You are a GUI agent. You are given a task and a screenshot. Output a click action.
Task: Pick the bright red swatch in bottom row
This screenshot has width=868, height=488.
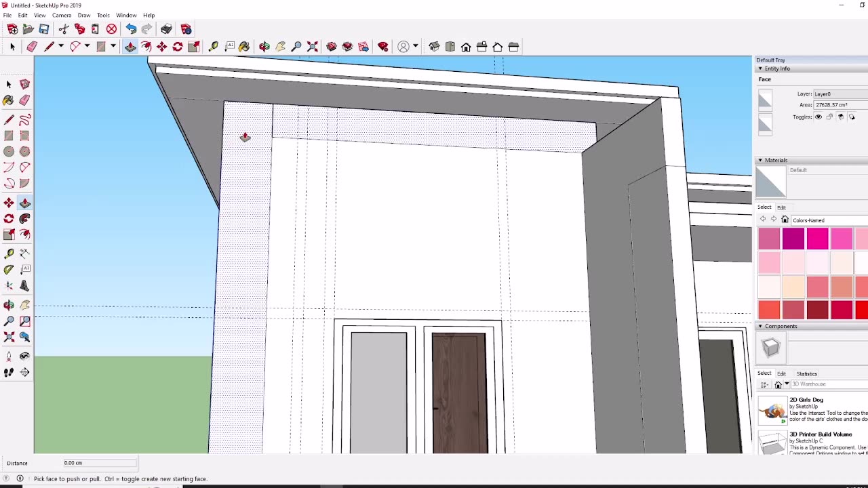pos(862,310)
